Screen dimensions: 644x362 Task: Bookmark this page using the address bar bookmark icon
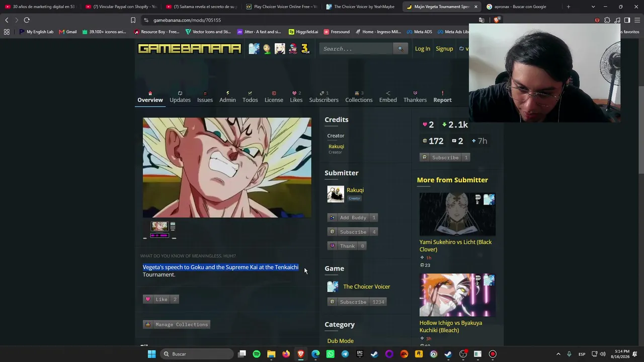coord(133,20)
